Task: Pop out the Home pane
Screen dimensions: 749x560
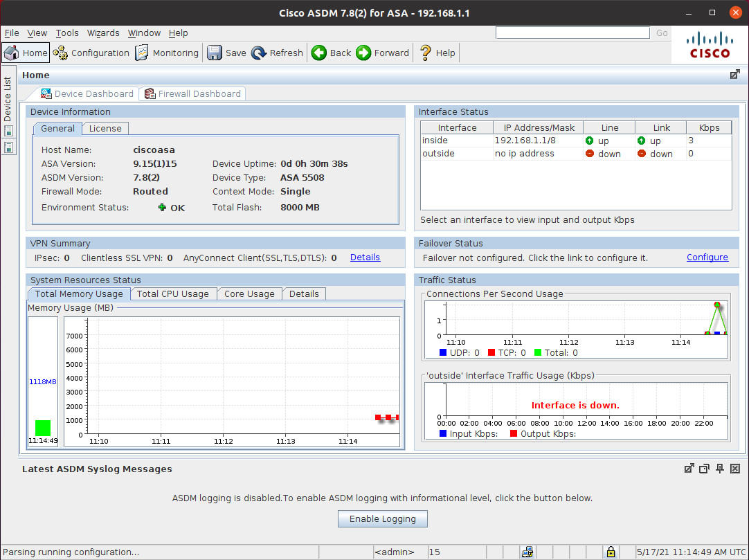Action: 734,75
